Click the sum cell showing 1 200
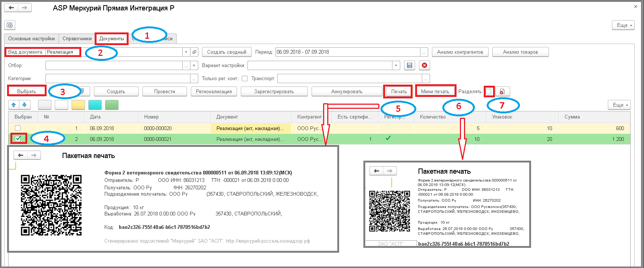Viewport: 644px width, 268px height. (x=594, y=139)
